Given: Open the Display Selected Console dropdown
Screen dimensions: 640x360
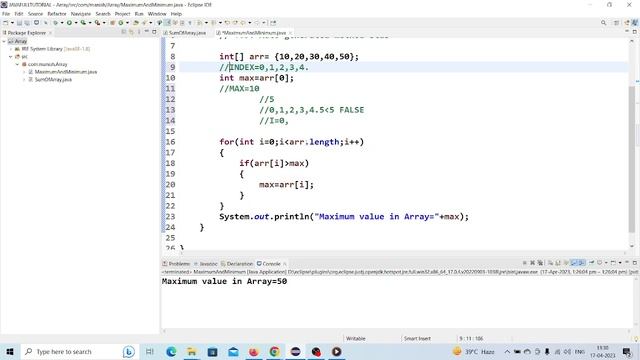Looking at the screenshot, I should click(606, 263).
